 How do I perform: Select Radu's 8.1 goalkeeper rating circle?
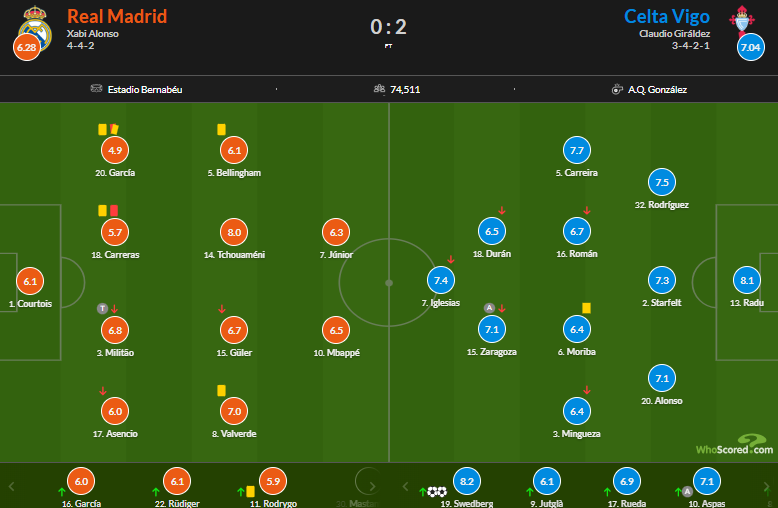746,280
